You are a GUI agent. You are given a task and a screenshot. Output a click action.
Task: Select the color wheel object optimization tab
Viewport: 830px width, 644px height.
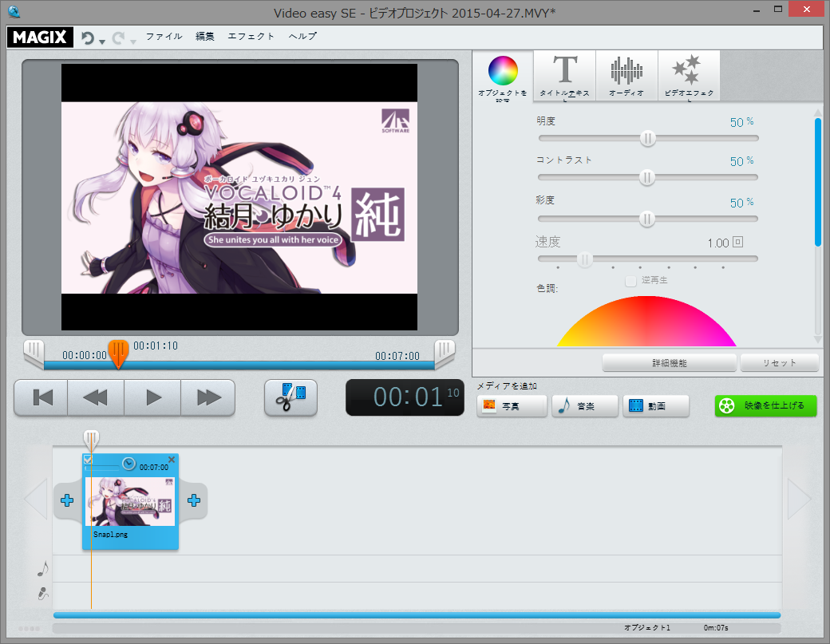(503, 76)
